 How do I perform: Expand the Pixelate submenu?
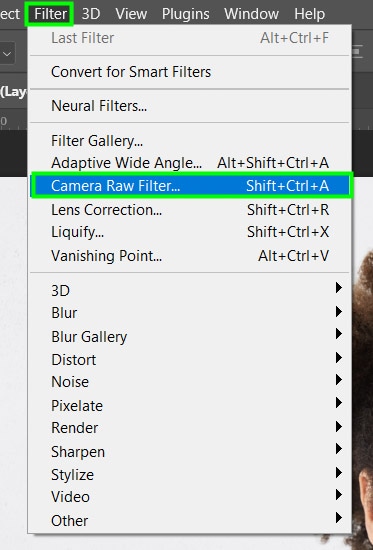coord(190,406)
